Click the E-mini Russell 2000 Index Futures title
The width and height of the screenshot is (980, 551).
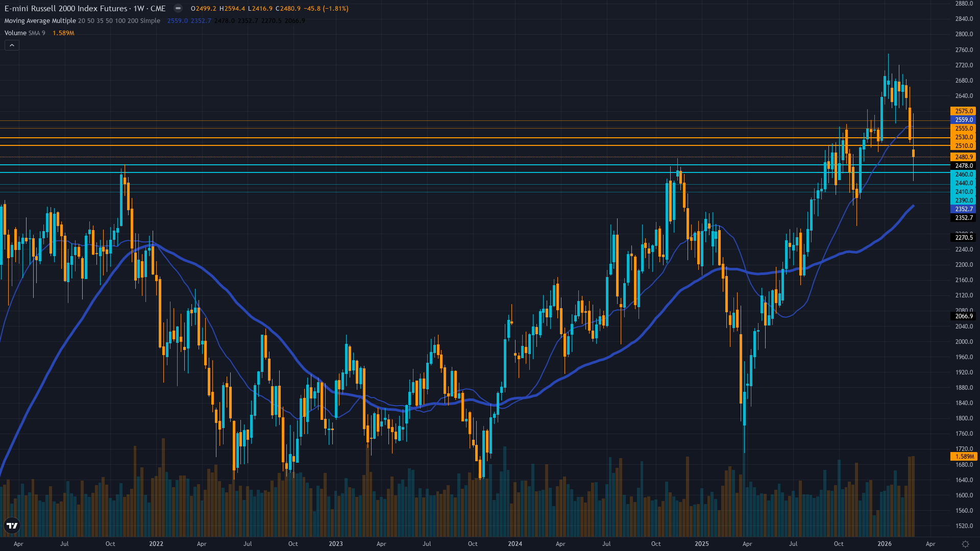(66, 8)
